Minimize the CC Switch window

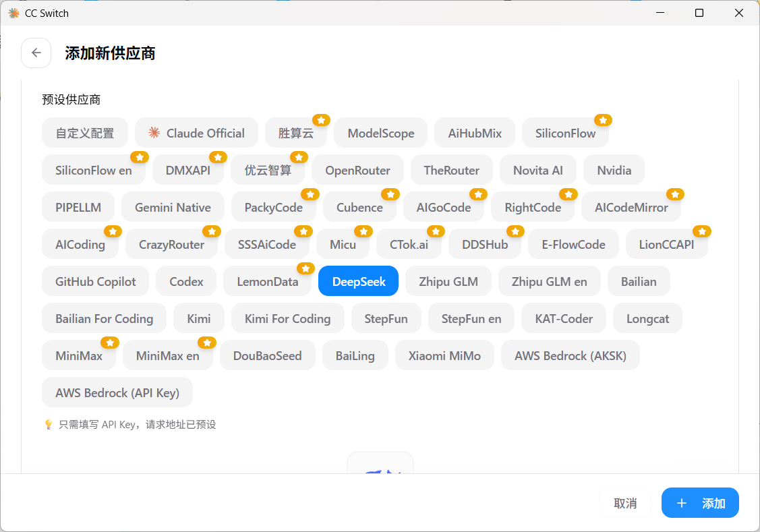[660, 13]
